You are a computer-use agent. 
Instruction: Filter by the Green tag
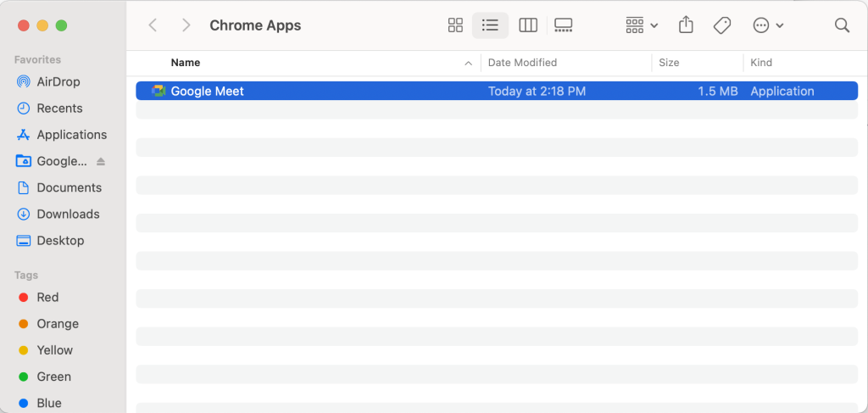point(53,377)
